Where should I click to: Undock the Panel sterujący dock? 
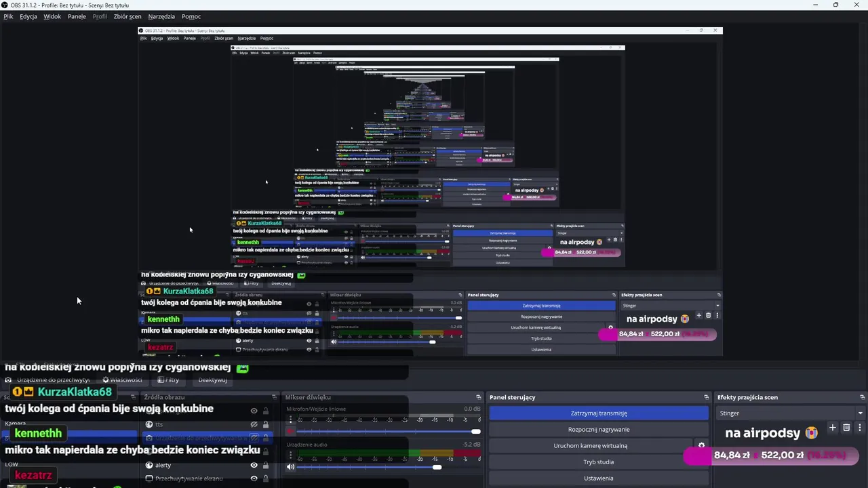(x=706, y=397)
